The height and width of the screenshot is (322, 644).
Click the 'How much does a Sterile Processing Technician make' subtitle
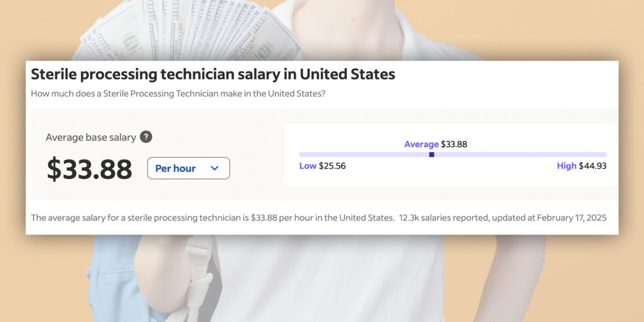(178, 93)
